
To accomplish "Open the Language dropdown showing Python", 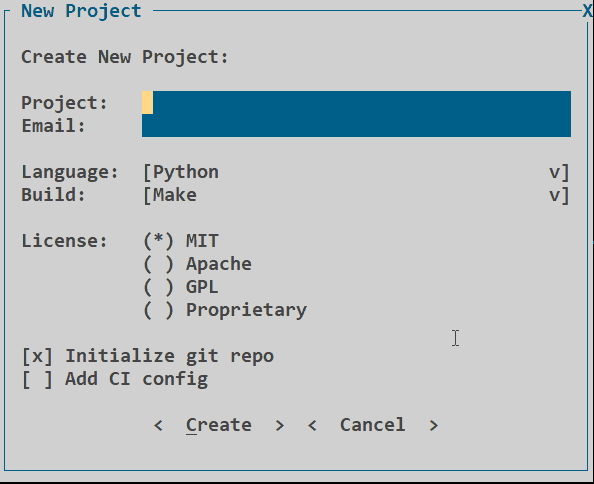I will [356, 172].
